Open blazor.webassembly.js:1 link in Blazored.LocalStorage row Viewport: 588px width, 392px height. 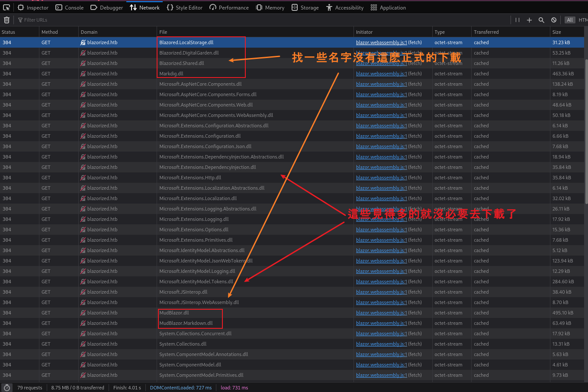[381, 42]
